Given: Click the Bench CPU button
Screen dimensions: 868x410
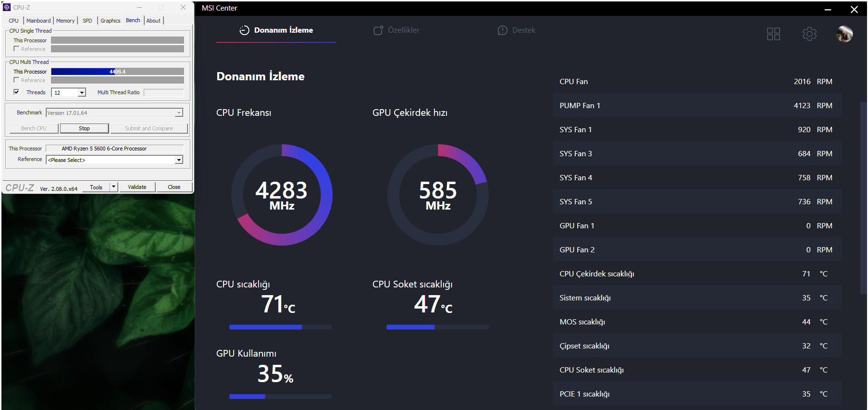Looking at the screenshot, I should pos(34,128).
